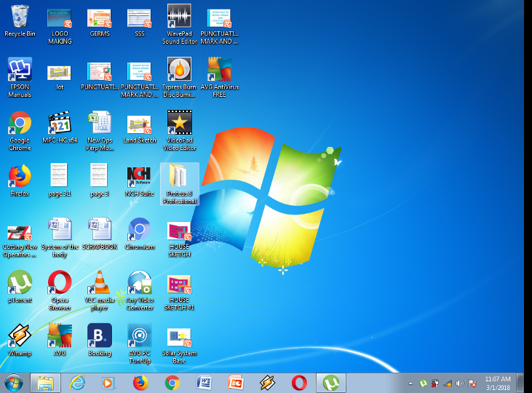Select VLC media player desktop icon
Image resolution: width=532 pixels, height=393 pixels.
(100, 283)
